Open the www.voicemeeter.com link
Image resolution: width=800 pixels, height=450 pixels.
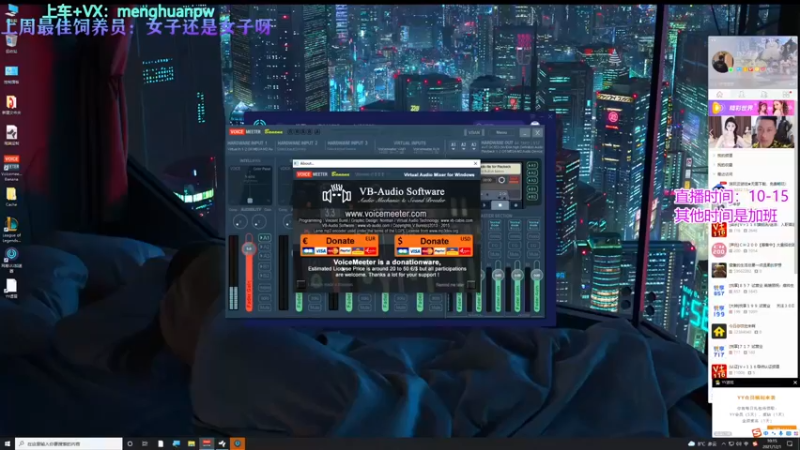coord(385,214)
